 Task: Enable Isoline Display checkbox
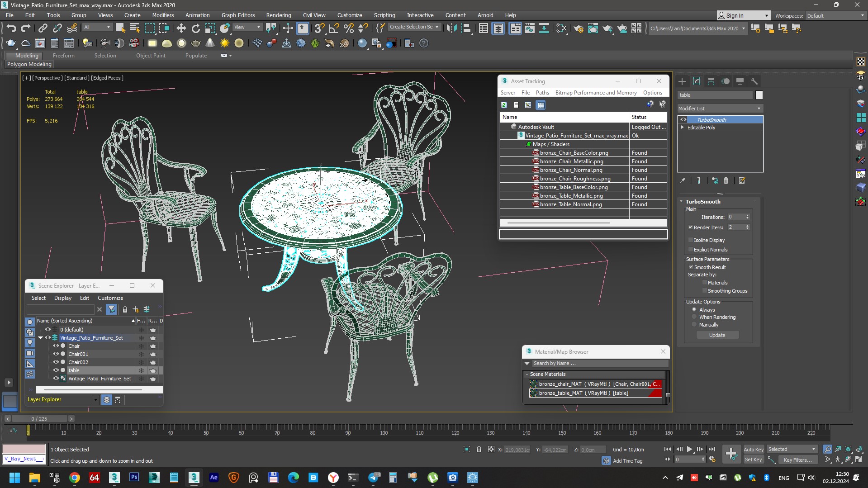pyautogui.click(x=691, y=240)
